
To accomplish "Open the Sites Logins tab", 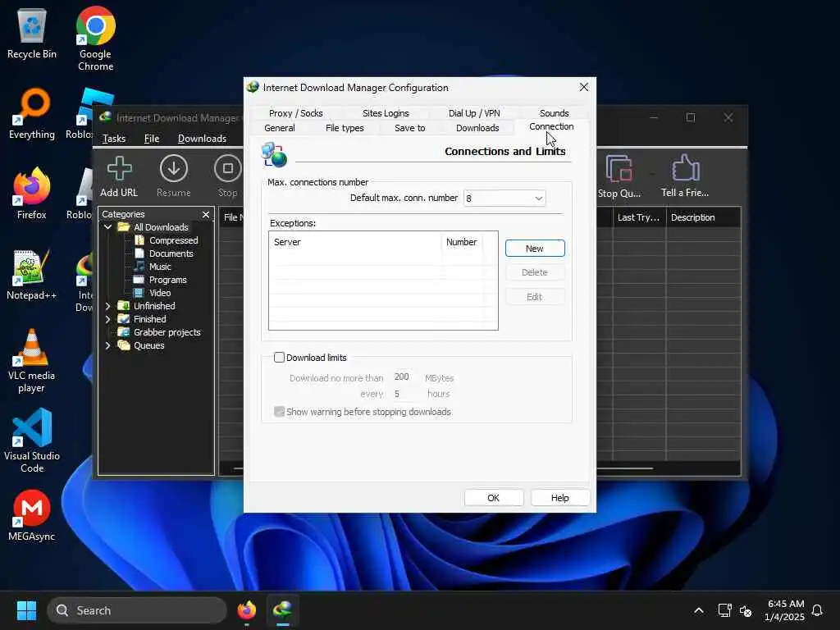I will click(x=386, y=113).
